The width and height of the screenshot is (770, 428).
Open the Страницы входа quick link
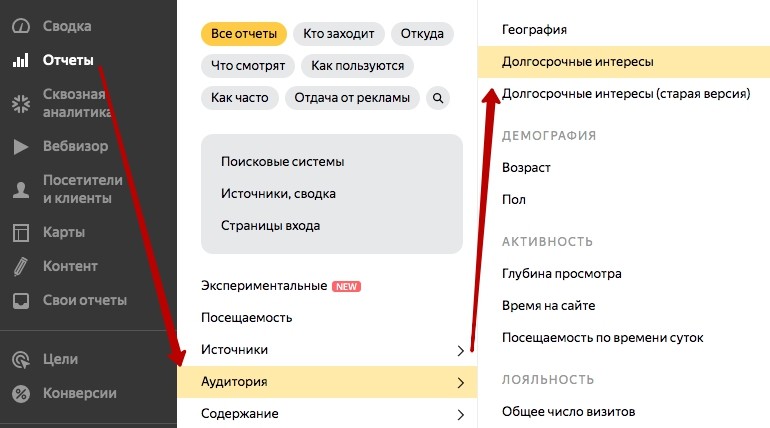click(x=270, y=226)
